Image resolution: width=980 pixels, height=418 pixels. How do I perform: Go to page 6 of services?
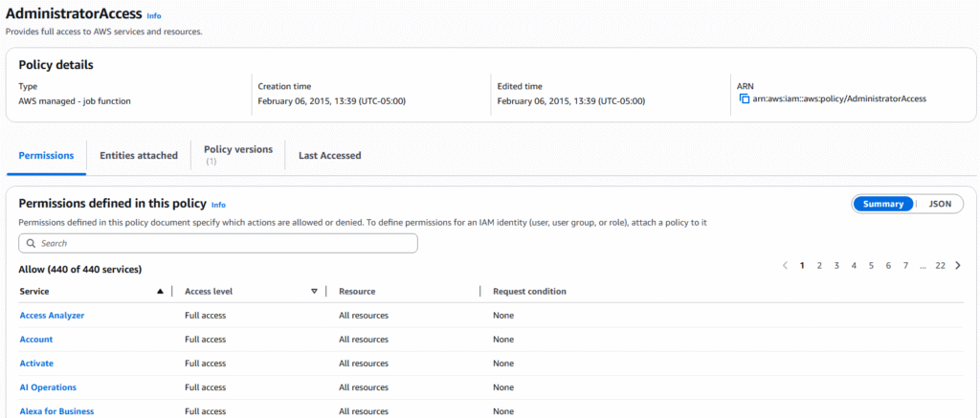tap(888, 266)
